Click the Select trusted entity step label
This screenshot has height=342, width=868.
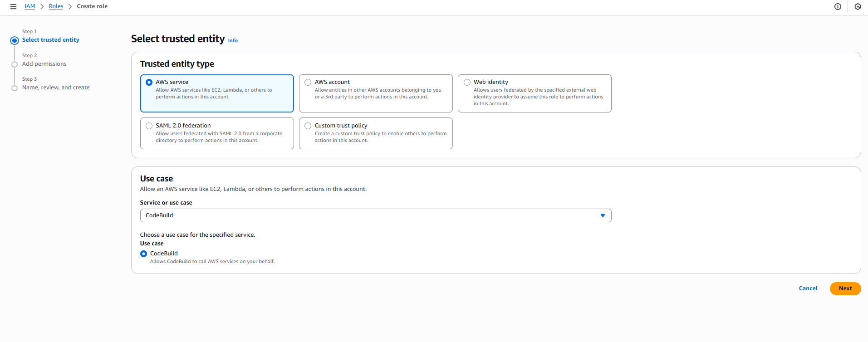click(x=51, y=40)
